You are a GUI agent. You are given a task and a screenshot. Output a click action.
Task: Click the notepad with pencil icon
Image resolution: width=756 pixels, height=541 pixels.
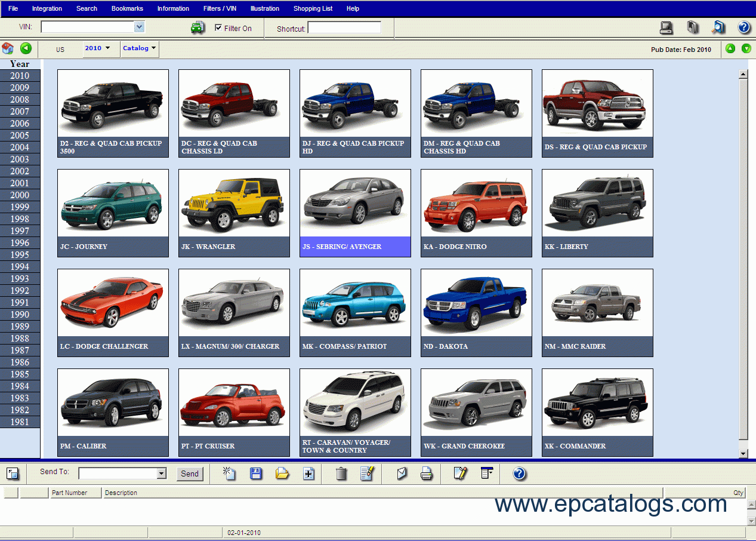pos(460,474)
